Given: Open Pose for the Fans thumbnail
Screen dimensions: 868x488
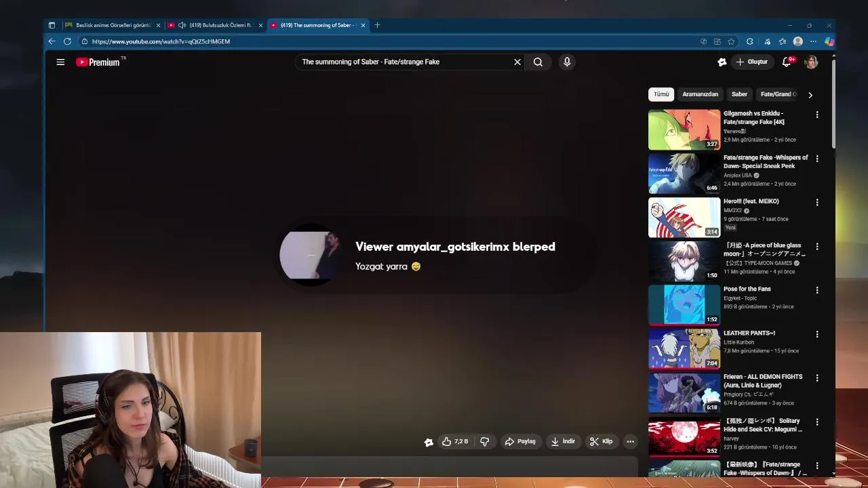Looking at the screenshot, I should click(684, 305).
